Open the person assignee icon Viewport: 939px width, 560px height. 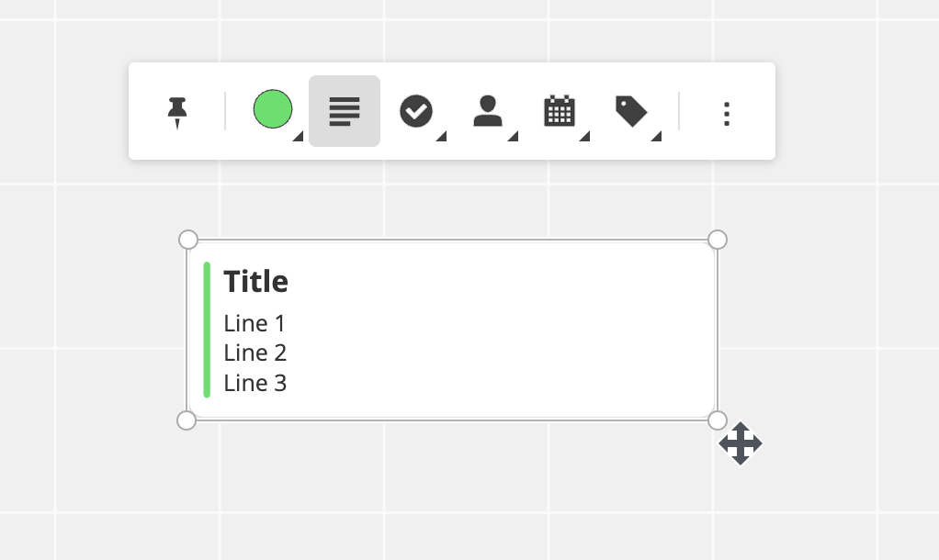(488, 111)
